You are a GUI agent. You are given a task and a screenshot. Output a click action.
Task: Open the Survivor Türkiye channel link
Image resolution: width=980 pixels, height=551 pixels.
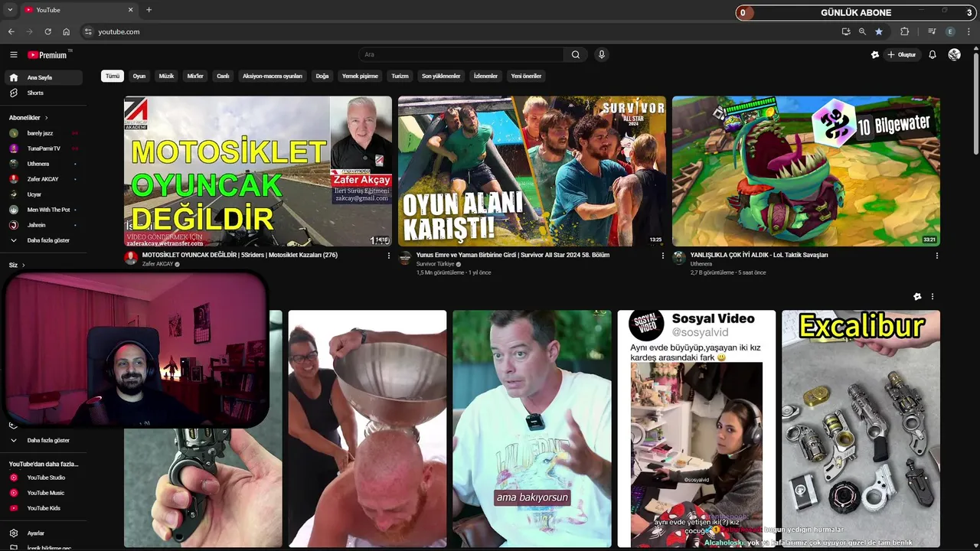[436, 264]
